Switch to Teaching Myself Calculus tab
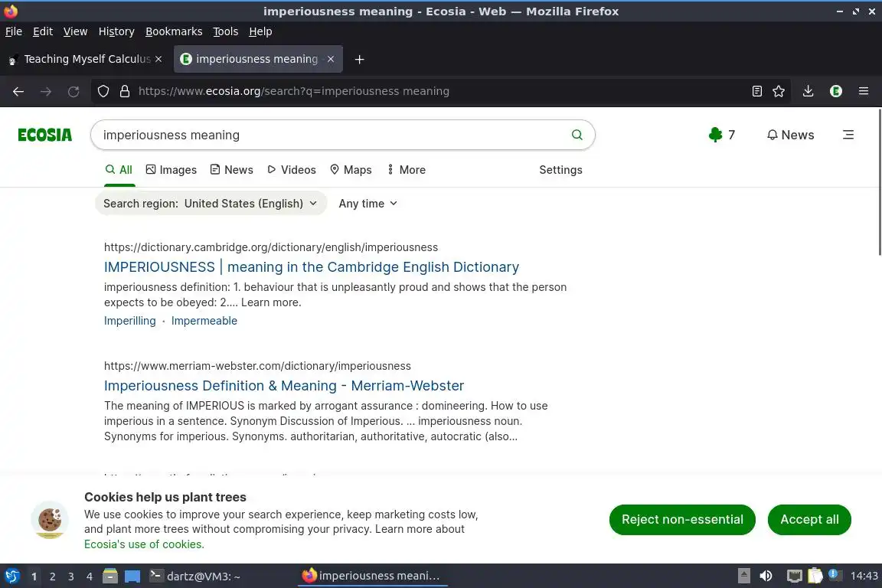This screenshot has height=588, width=882. coord(86,59)
